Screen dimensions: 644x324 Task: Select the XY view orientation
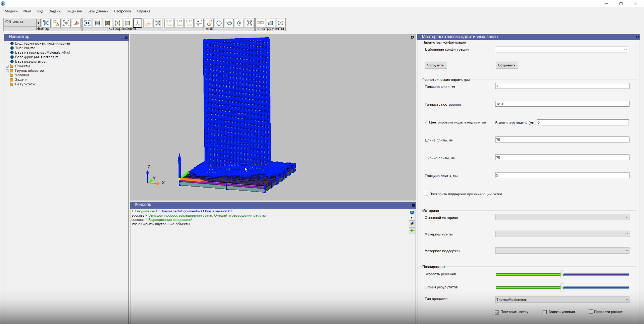[169, 23]
